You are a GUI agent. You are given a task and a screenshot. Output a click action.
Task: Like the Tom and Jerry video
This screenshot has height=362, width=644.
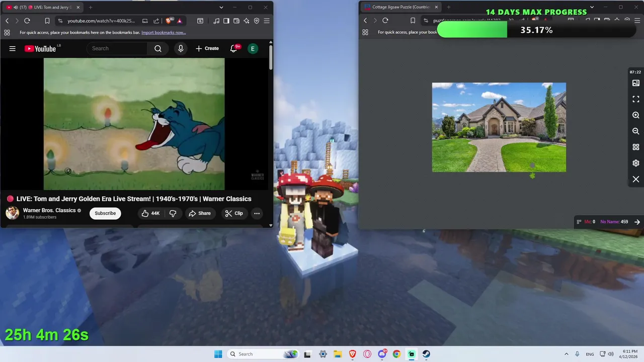click(150, 213)
